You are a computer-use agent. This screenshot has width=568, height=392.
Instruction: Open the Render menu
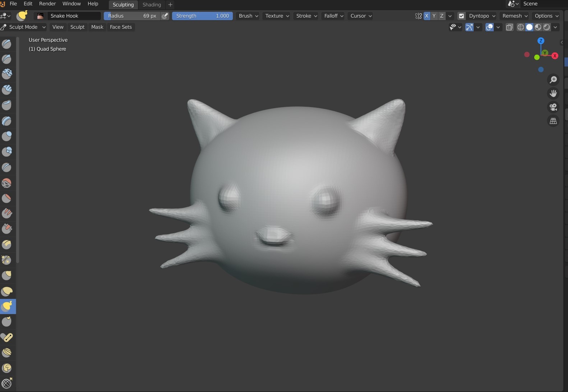pos(47,4)
